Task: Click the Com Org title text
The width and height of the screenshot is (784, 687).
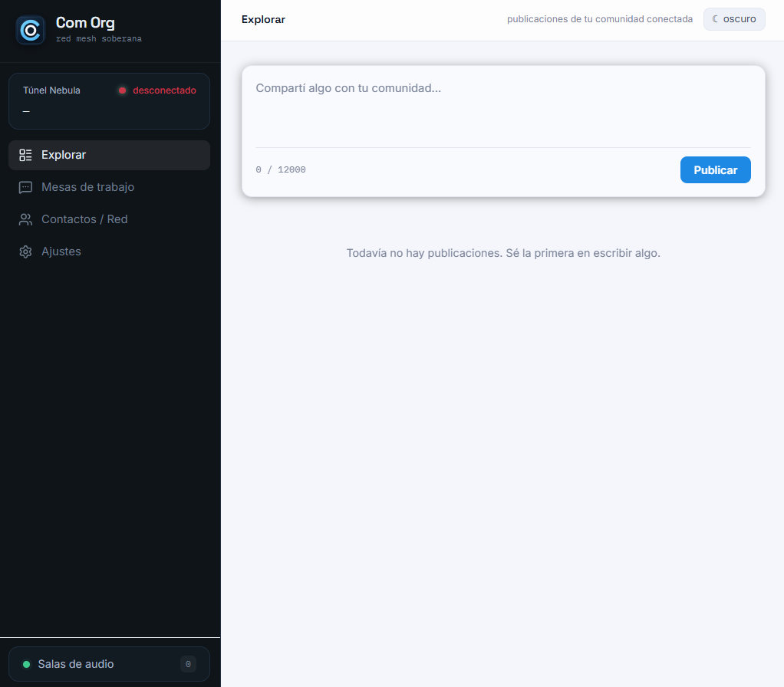Action: [85, 23]
